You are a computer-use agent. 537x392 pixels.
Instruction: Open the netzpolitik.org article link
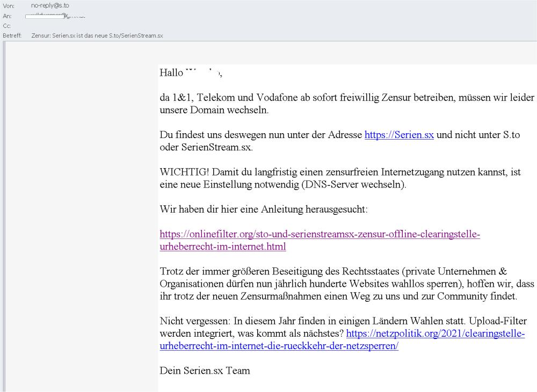pyautogui.click(x=435, y=334)
